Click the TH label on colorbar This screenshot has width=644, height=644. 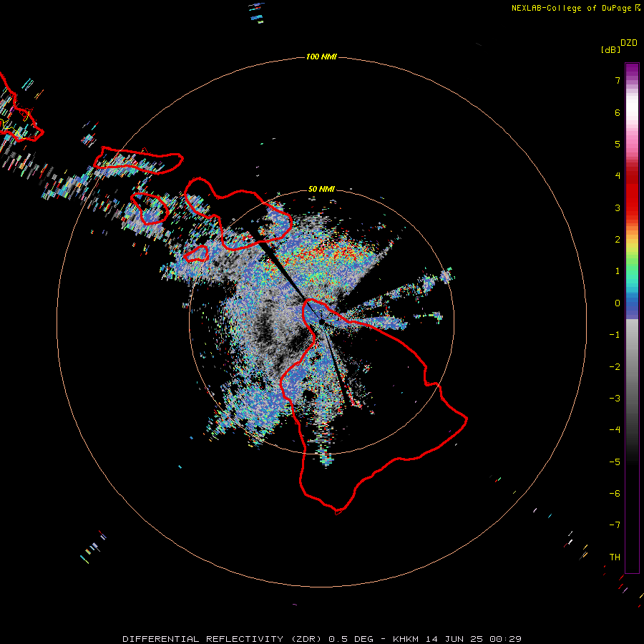[615, 557]
